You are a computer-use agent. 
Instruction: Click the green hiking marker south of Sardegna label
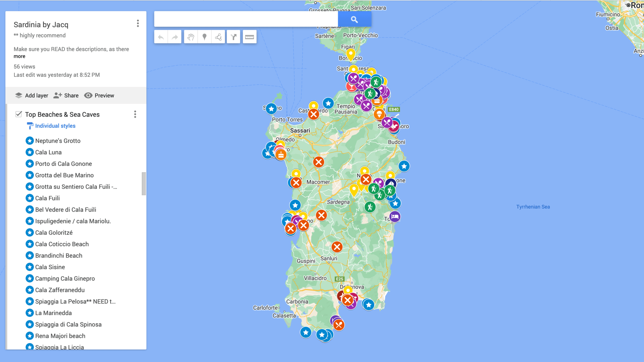(370, 207)
